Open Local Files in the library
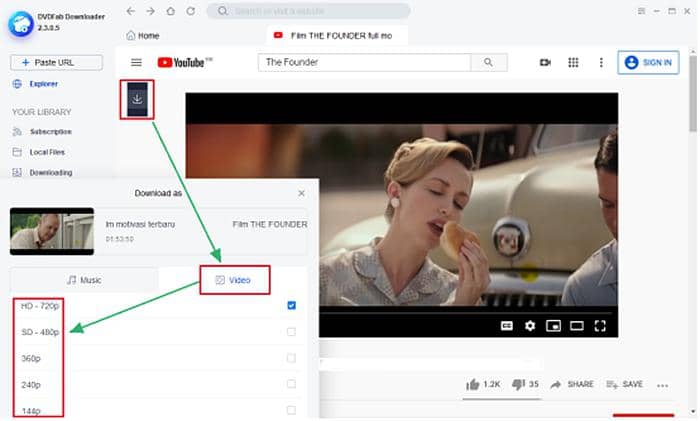 (39, 152)
